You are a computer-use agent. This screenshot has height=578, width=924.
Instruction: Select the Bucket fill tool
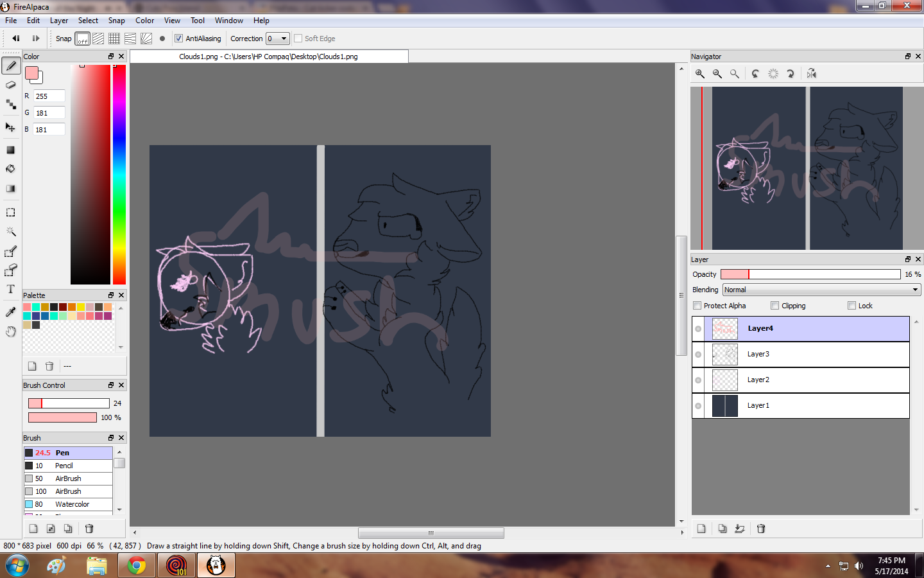tap(11, 169)
